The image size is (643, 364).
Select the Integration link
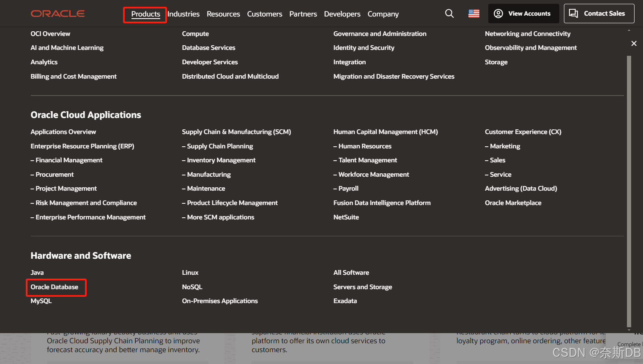pyautogui.click(x=350, y=62)
